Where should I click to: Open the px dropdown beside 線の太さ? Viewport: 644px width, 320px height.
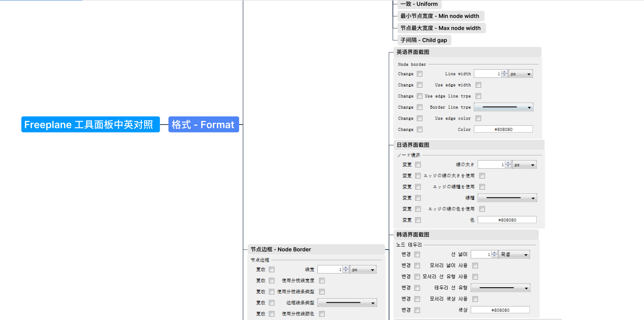tap(524, 165)
